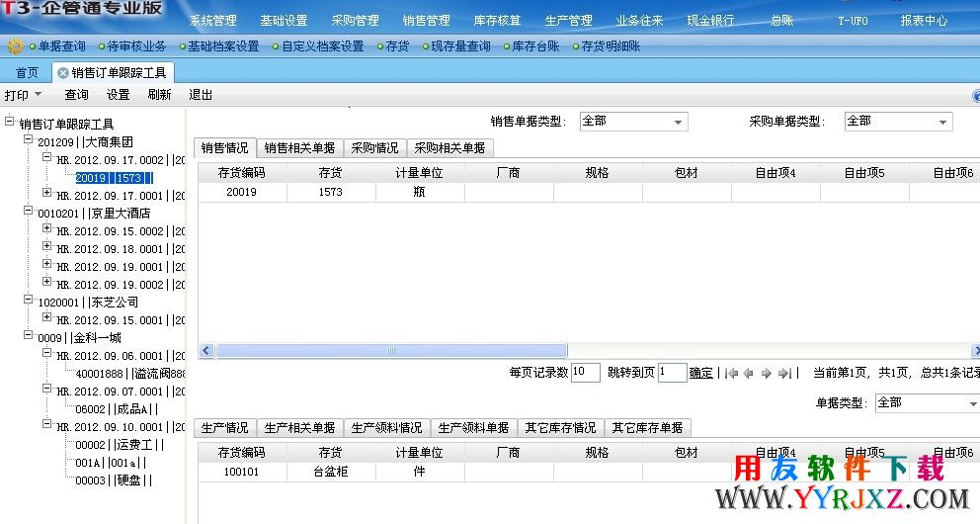980x524 pixels.
Task: Switch to 销售情况 tab
Action: pos(225,148)
